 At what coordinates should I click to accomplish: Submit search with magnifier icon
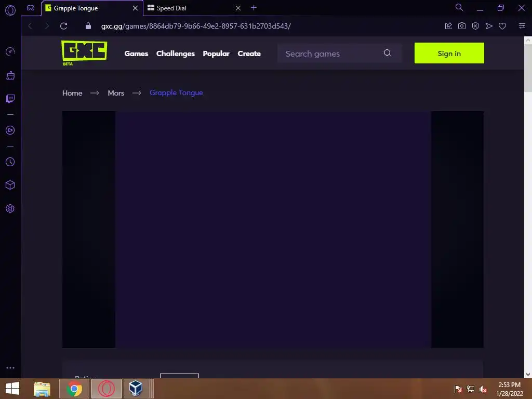388,53
